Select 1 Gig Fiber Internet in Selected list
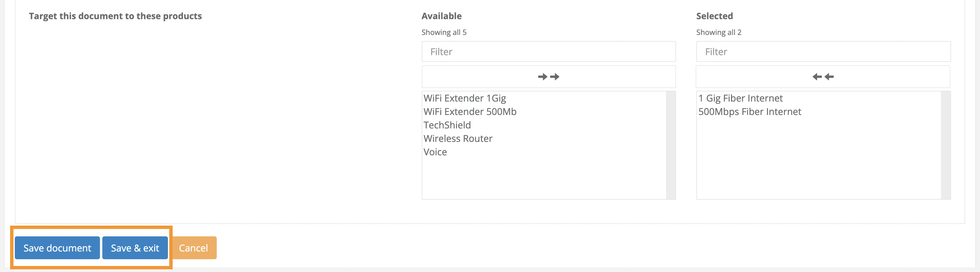The image size is (980, 272). click(x=740, y=98)
